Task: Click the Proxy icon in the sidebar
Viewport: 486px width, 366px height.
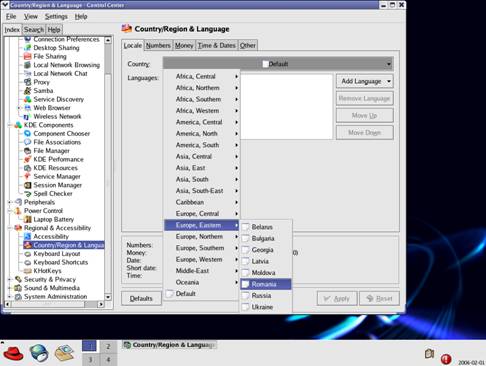Action: tap(28, 82)
